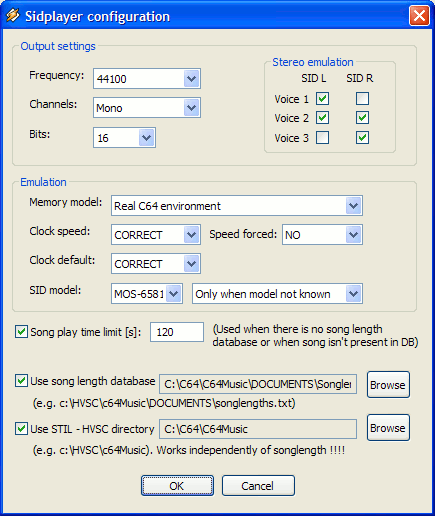
Task: Open the Channels dropdown showing Mono
Action: point(147,108)
